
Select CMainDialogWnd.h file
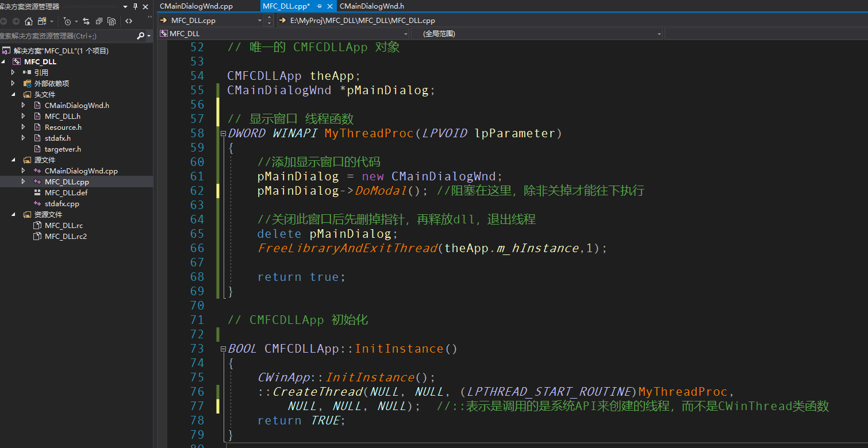(76, 105)
